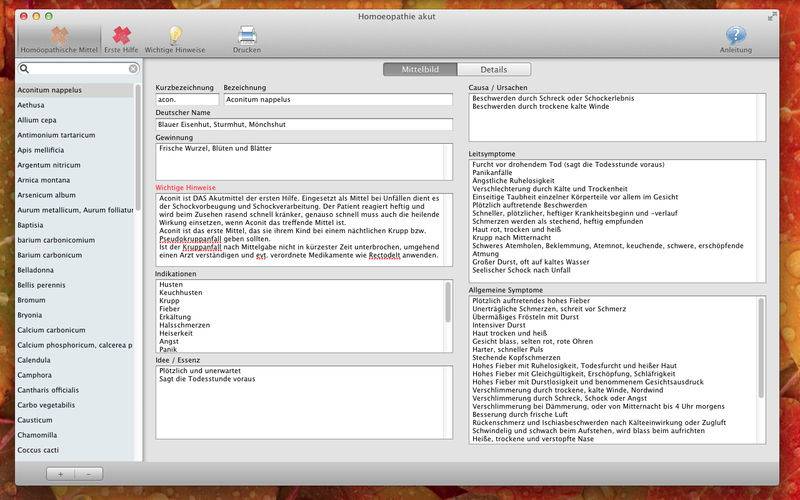800x500 pixels.
Task: Click the Gewinnung text area
Action: [x=304, y=162]
